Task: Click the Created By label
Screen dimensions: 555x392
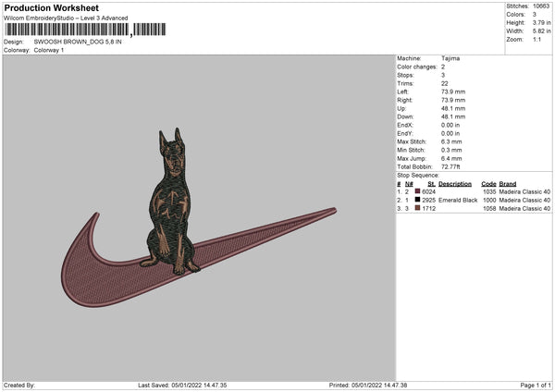Action: click(19, 385)
